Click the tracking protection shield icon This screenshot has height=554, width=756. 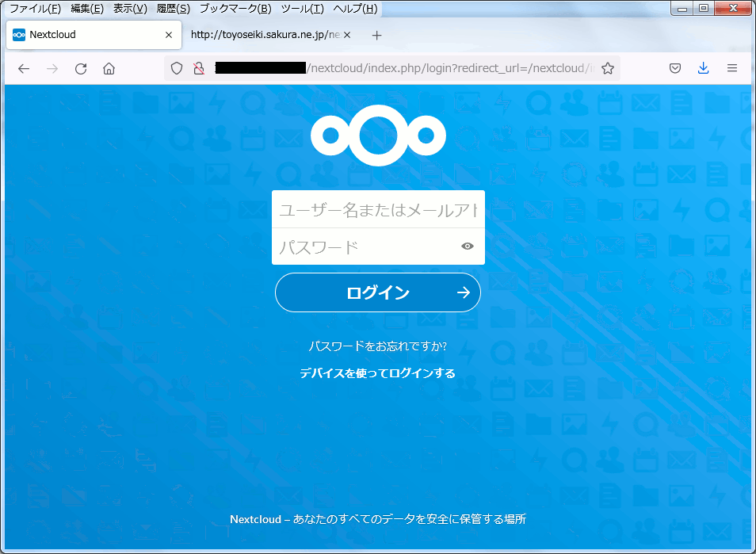pyautogui.click(x=178, y=69)
